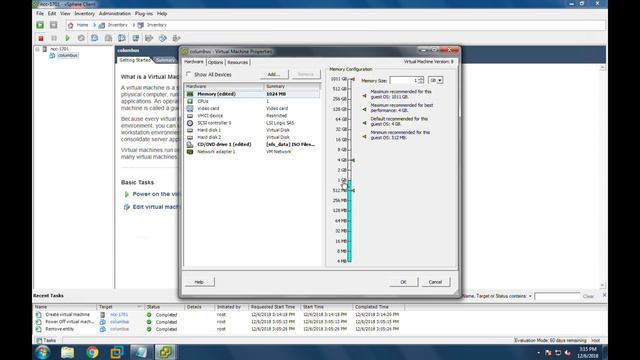Screen dimensions: 640x360
Task: Open the View menu
Action: 65,14
